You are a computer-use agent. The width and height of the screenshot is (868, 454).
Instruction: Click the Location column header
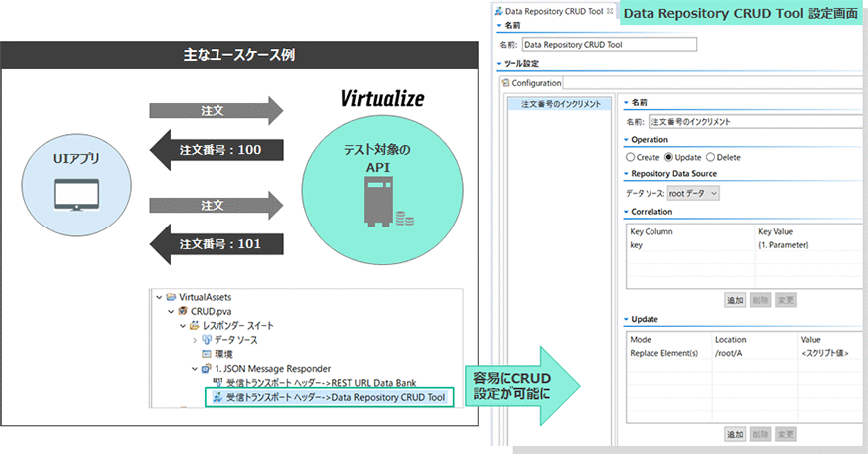coord(730,339)
